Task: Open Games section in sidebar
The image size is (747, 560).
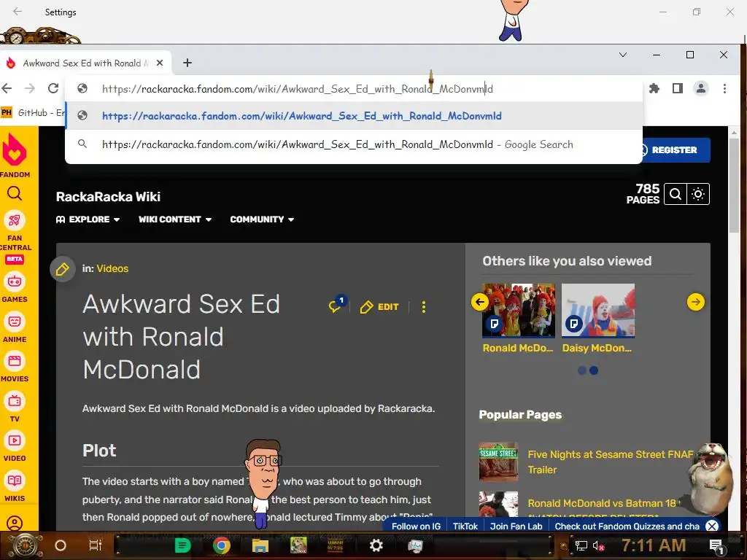Action: 15,287
